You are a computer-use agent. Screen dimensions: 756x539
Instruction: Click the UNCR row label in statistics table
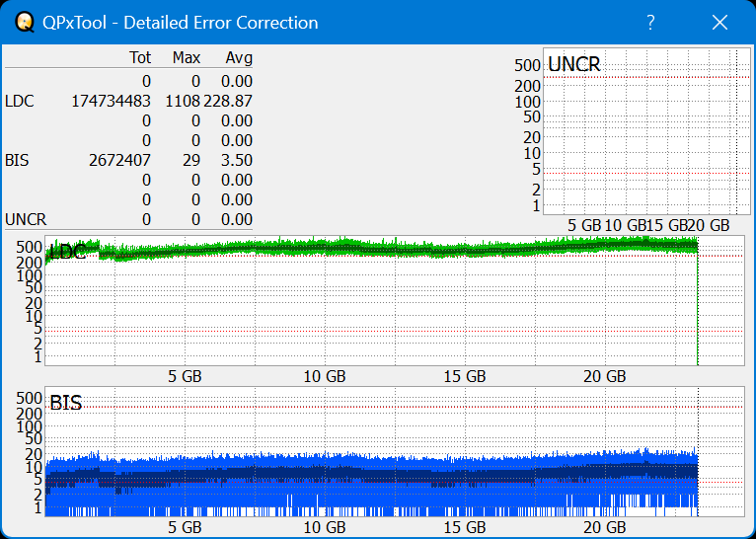[26, 220]
